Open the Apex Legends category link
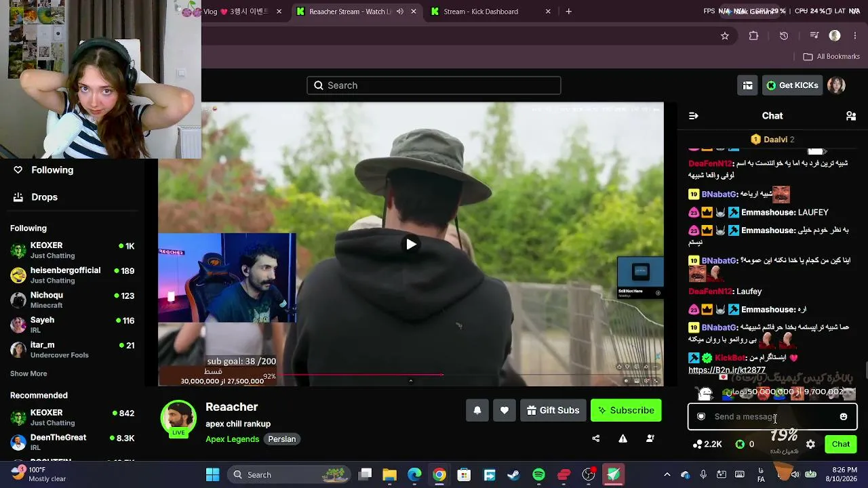Image resolution: width=868 pixels, height=488 pixels. coord(232,439)
